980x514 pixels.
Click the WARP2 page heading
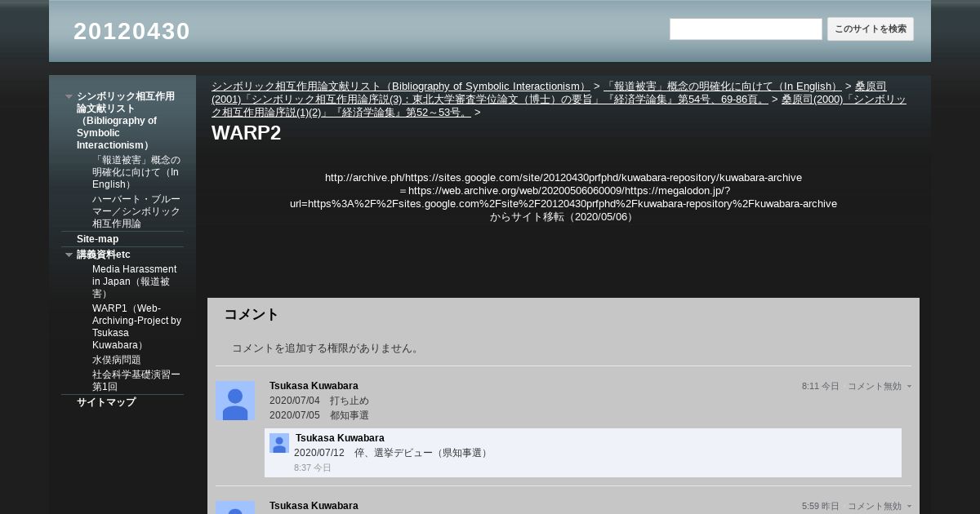[x=246, y=133]
